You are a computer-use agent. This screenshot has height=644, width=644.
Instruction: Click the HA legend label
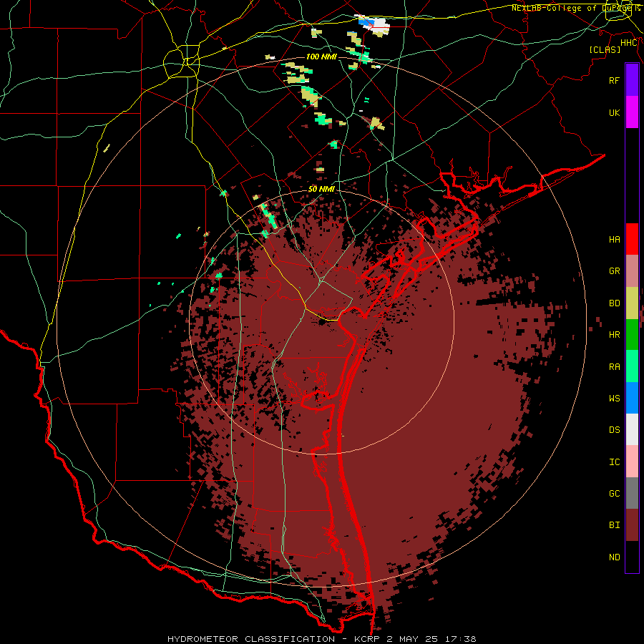coord(614,239)
